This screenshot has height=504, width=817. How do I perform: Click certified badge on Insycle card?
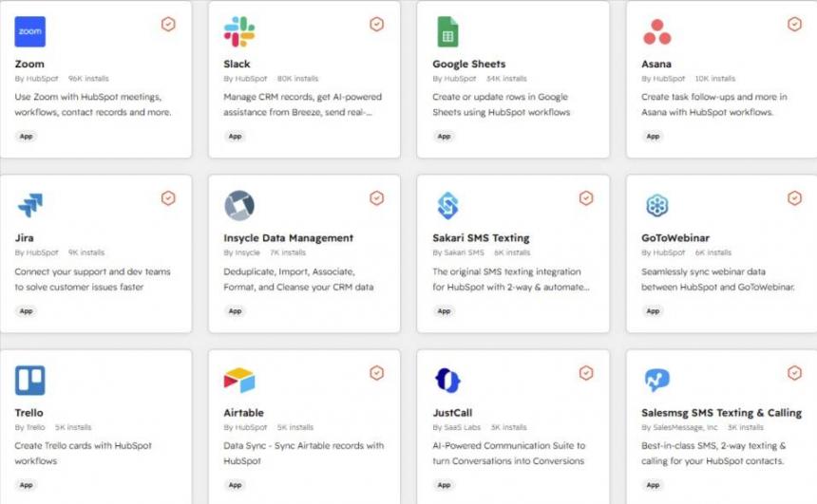(x=377, y=197)
